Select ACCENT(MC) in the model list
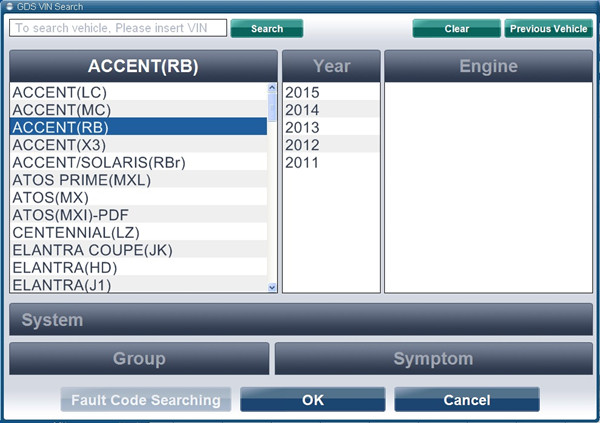 click(139, 109)
